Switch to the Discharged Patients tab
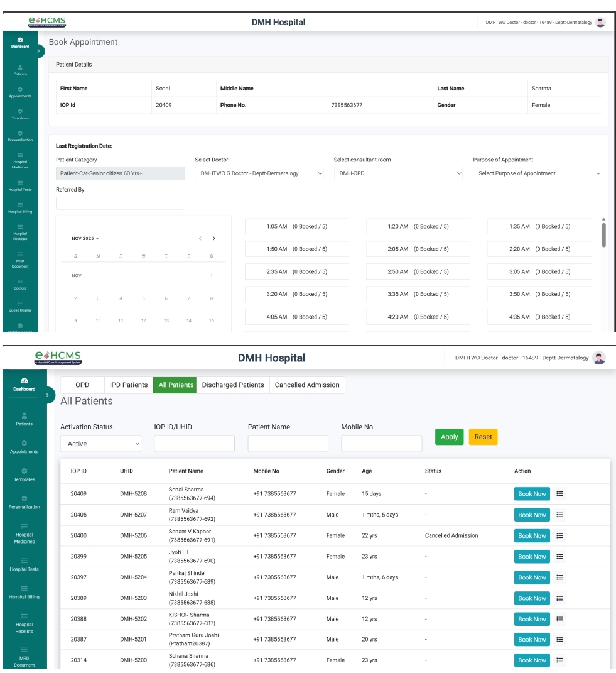This screenshot has width=616, height=673. point(233,385)
